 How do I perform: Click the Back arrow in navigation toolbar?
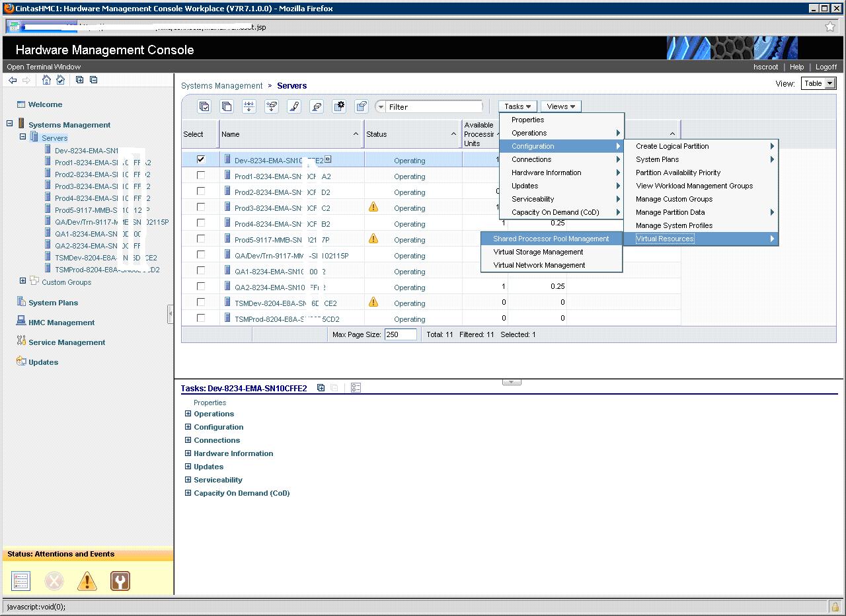[13, 80]
